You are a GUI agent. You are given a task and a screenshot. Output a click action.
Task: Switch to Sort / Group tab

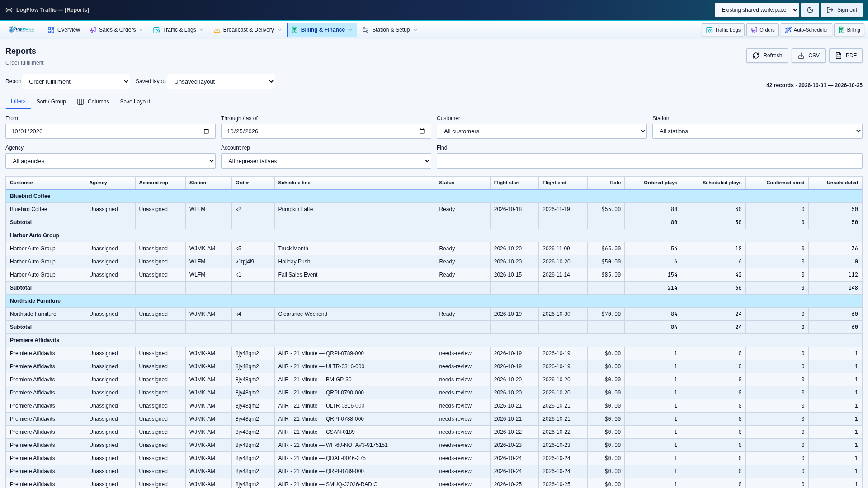coord(51,102)
